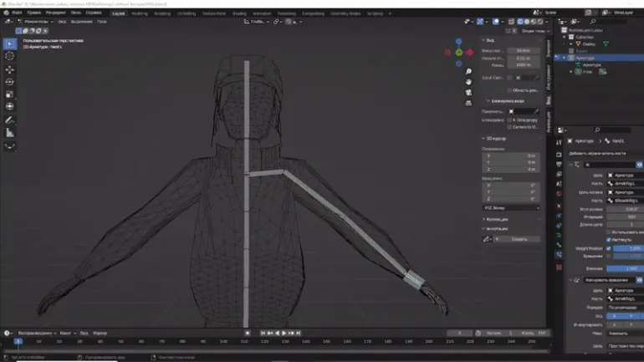Click the viewport zoom magnifier icon

pos(468,71)
